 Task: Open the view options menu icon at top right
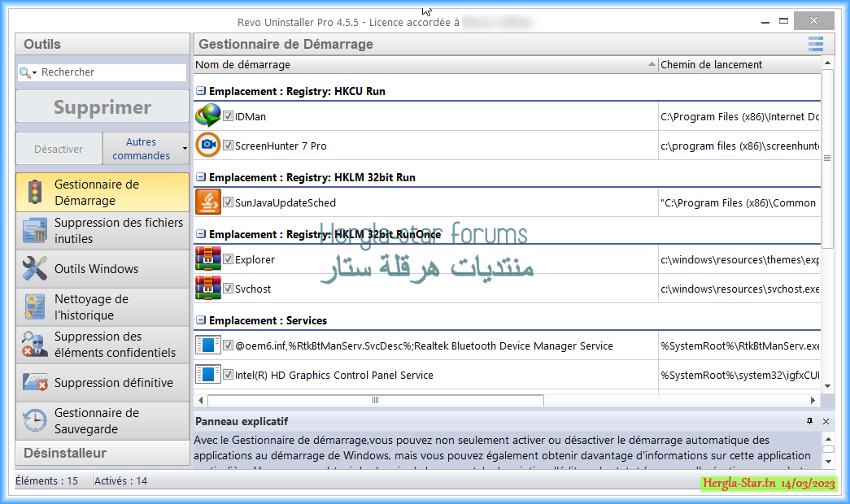(815, 44)
